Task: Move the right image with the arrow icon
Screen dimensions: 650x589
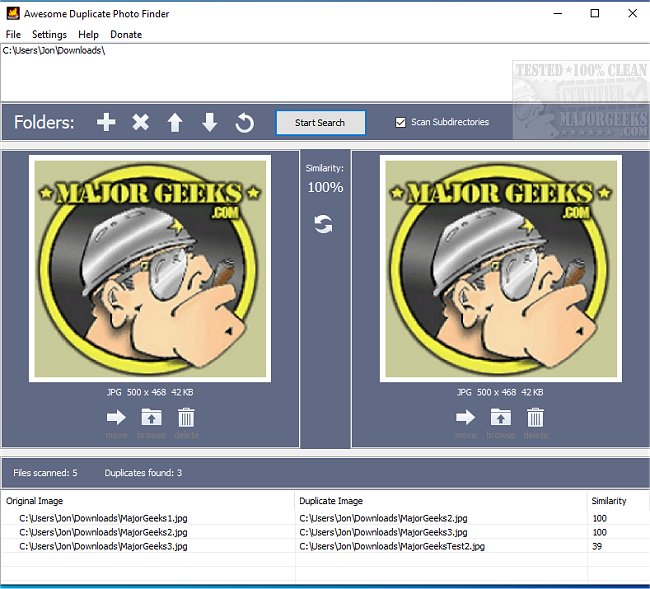Action: point(465,418)
